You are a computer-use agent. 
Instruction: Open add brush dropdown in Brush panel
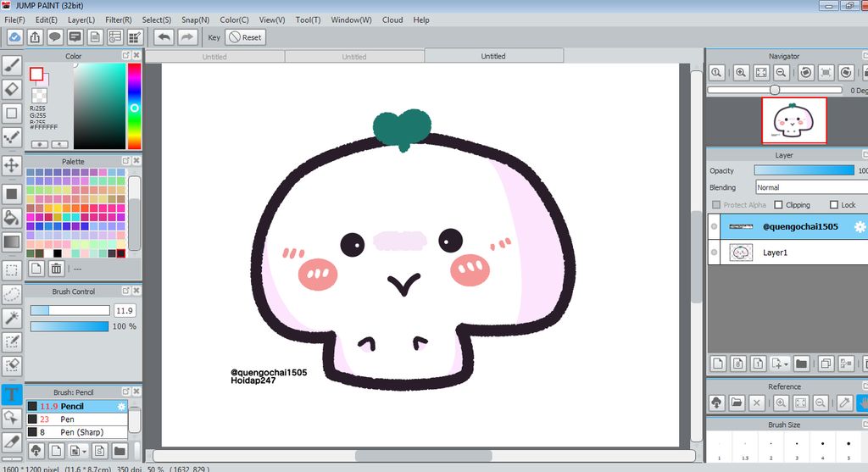pos(84,451)
